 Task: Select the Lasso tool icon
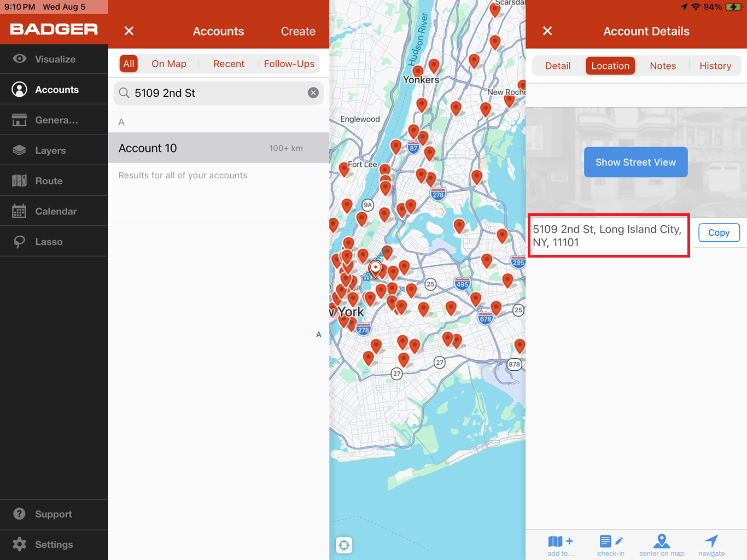click(20, 242)
